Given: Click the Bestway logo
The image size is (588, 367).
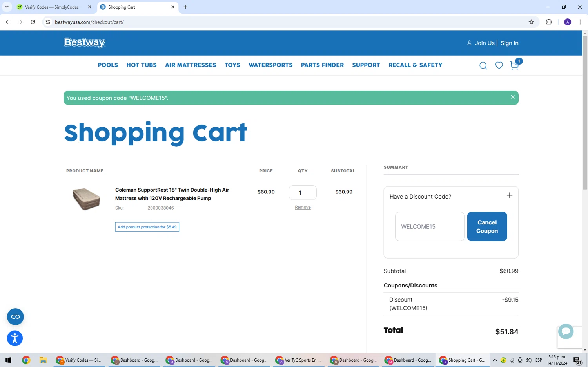Looking at the screenshot, I should [85, 43].
